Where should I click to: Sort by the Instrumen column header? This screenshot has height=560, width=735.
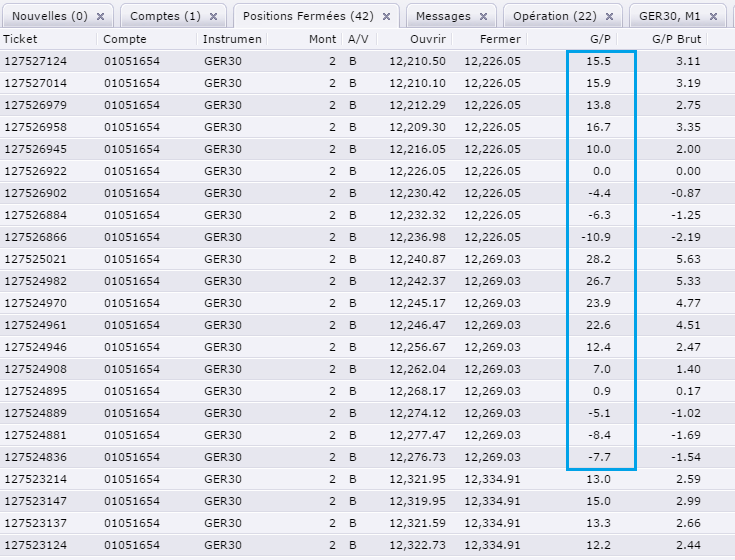[232, 39]
